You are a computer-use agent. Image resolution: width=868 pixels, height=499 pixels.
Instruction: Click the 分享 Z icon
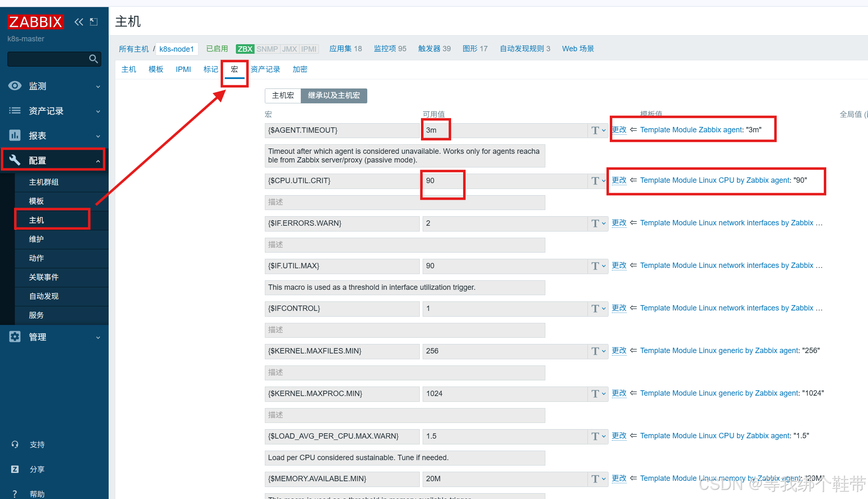pos(15,469)
